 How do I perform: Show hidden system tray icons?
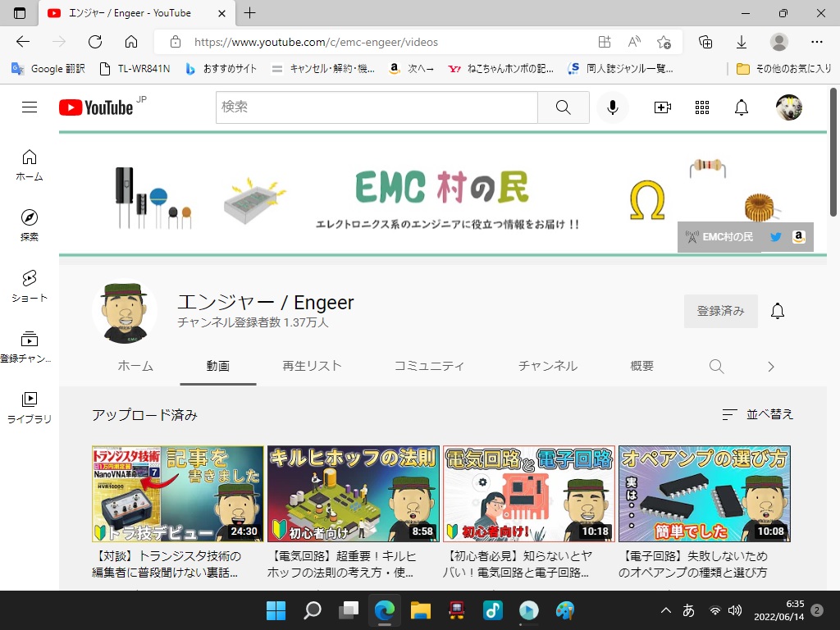(x=666, y=610)
